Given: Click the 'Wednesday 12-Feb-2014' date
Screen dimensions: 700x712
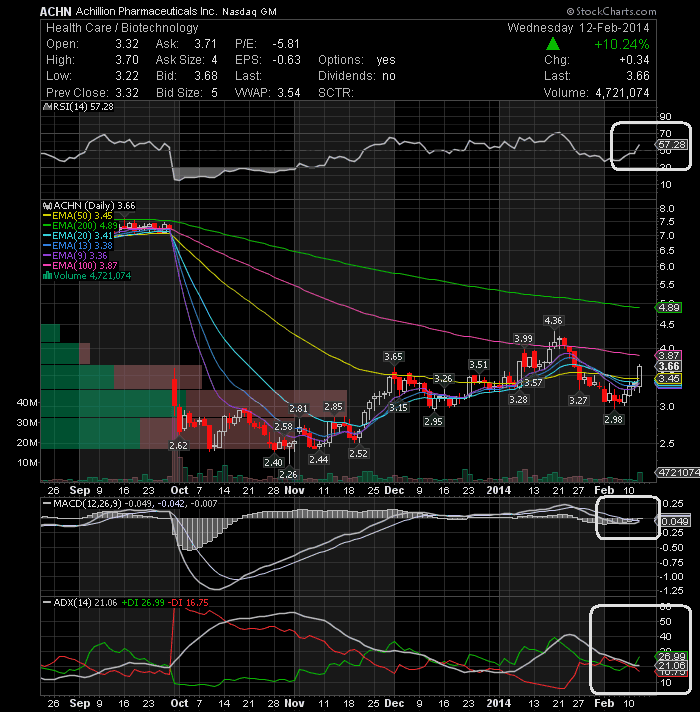Looking at the screenshot, I should [x=578, y=28].
